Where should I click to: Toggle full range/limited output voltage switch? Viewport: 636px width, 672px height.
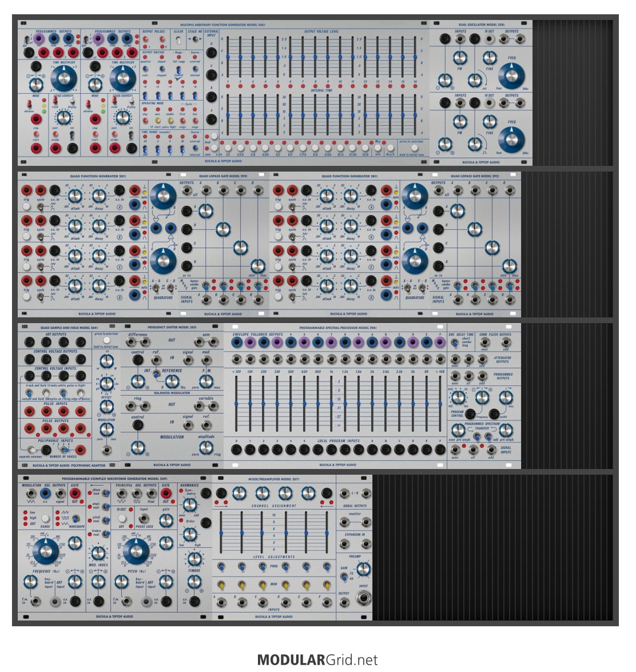pos(178,69)
